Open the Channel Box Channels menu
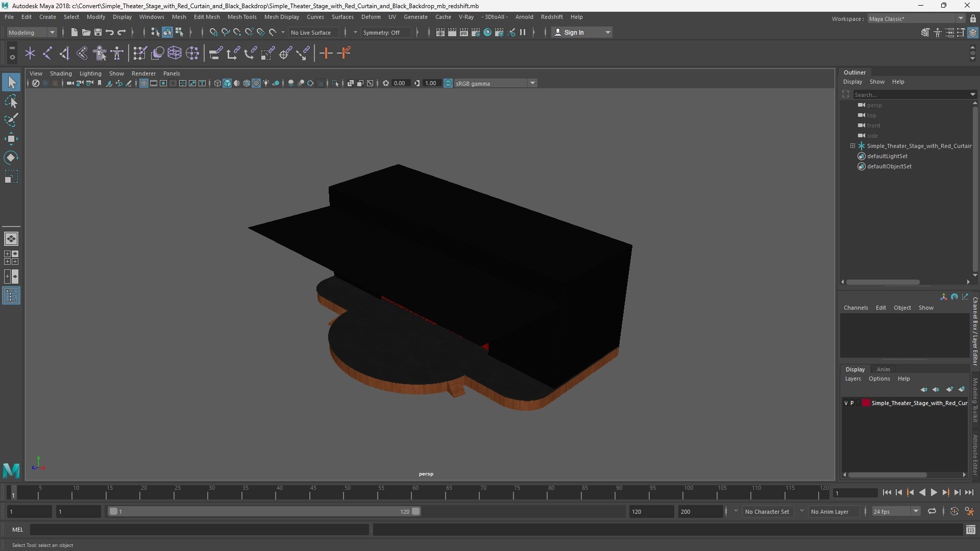Viewport: 980px width, 551px height. tap(855, 308)
